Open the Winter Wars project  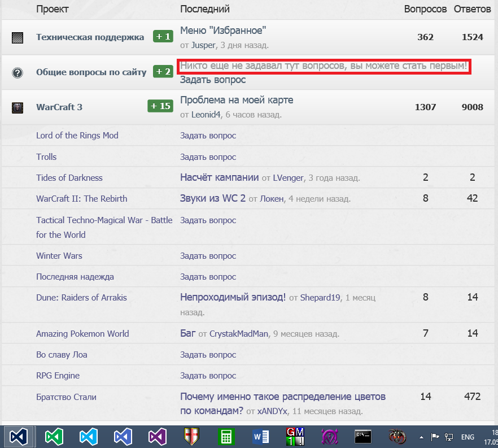(59, 255)
